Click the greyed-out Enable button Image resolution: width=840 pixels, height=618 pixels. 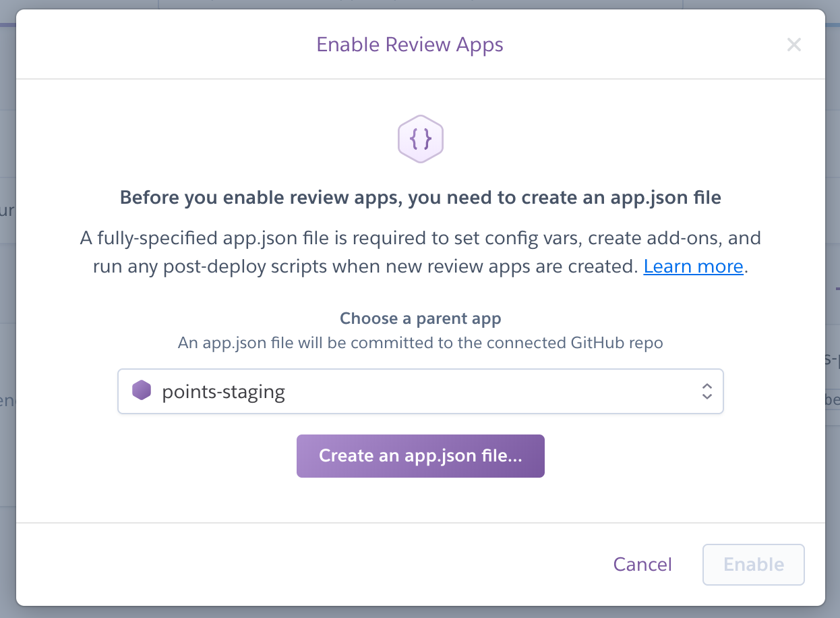click(753, 565)
